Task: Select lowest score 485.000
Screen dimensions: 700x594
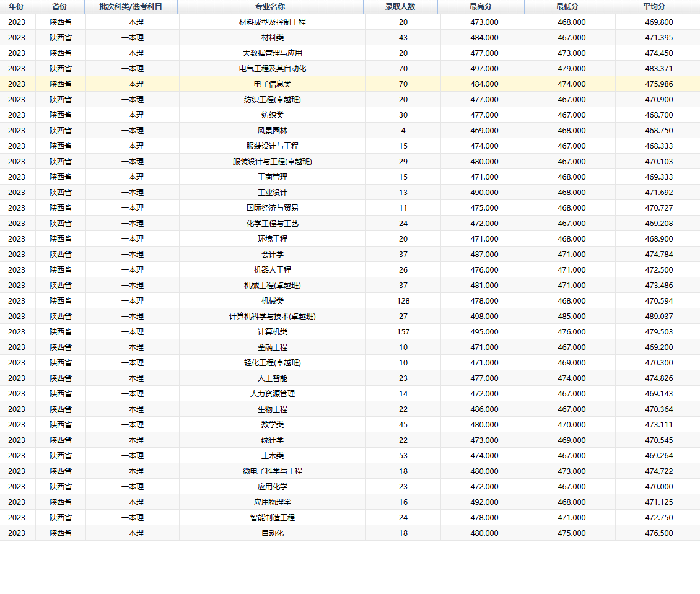Action: 571,316
